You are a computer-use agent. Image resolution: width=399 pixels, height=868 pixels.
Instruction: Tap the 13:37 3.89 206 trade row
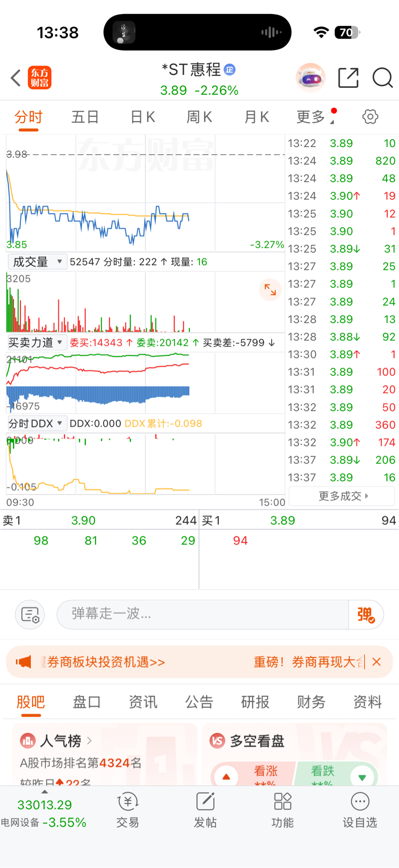coord(342,460)
